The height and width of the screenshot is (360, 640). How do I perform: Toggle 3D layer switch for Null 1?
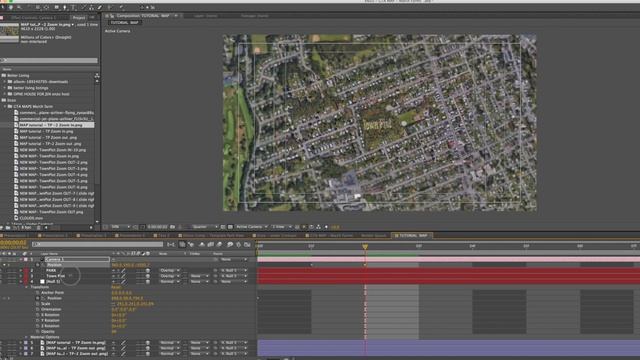(x=148, y=282)
